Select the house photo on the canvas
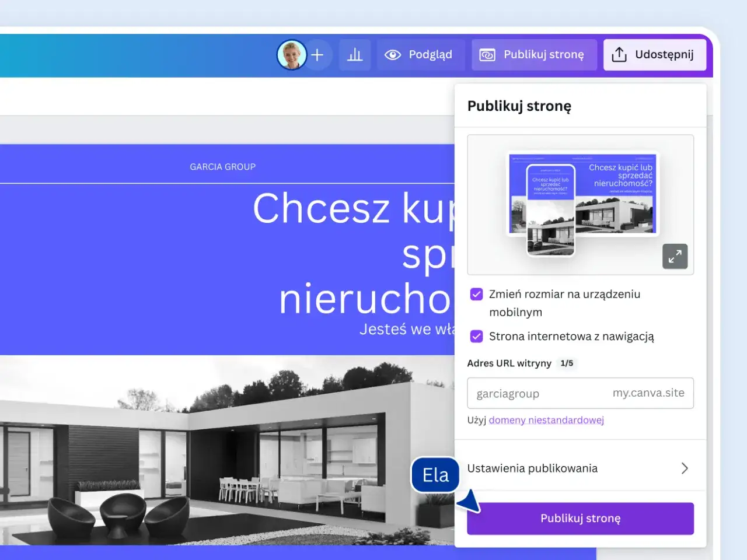Image resolution: width=747 pixels, height=560 pixels. [x=227, y=450]
